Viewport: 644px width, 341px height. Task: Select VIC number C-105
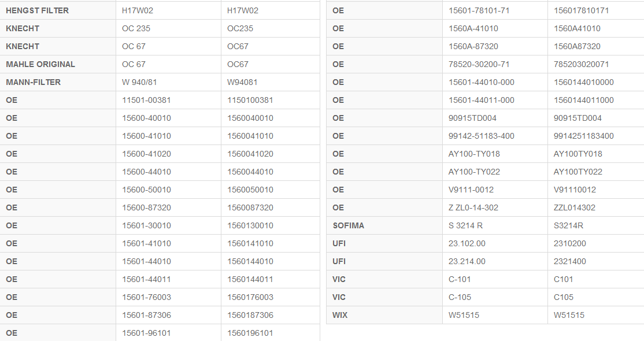click(460, 297)
